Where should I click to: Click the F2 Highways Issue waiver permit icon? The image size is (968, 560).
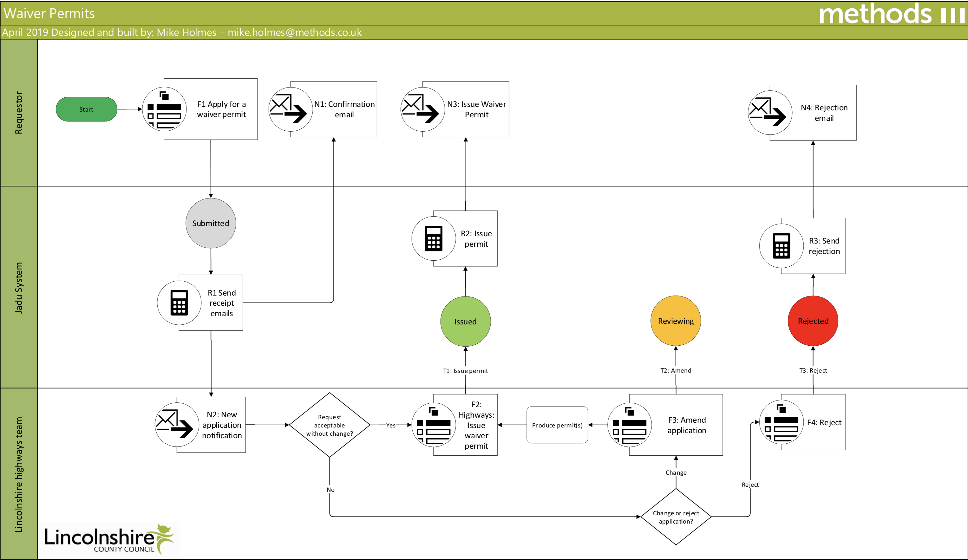[434, 424]
